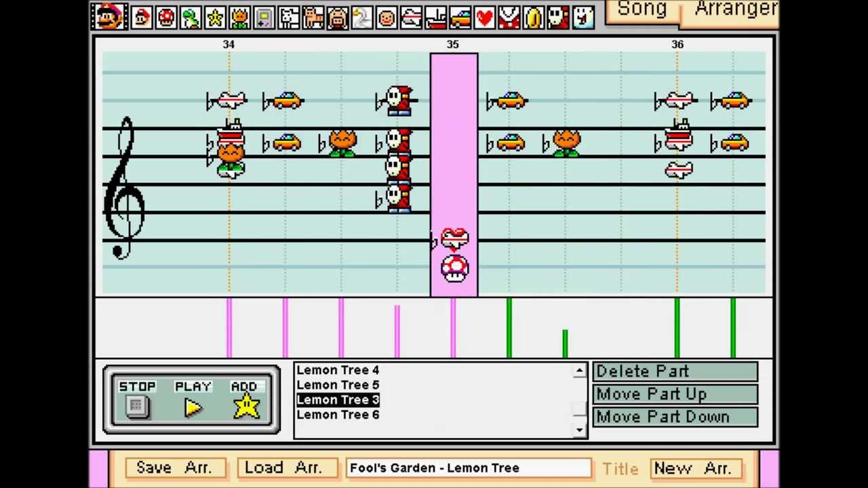
Task: Click the part list scroll-down arrow
Action: click(579, 430)
